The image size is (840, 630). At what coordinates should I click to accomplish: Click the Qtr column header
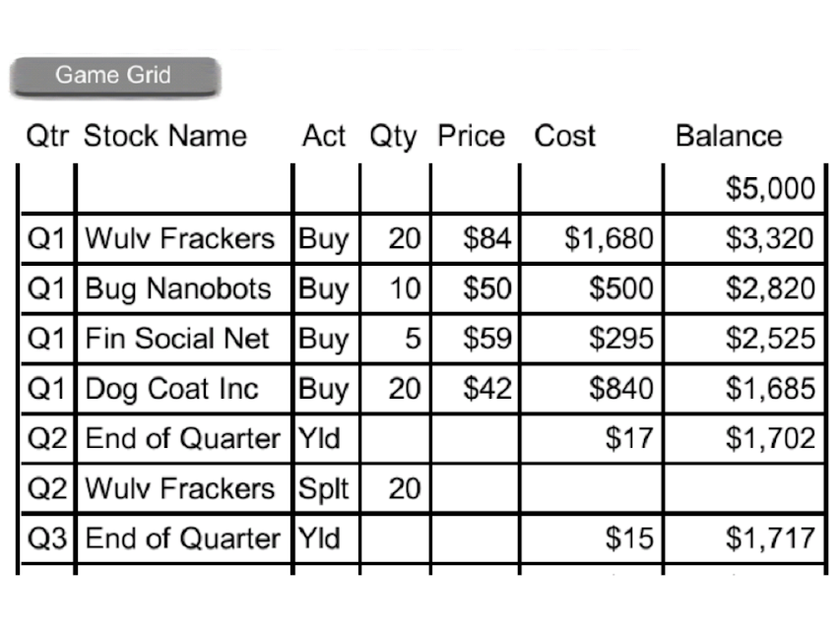tap(47, 136)
